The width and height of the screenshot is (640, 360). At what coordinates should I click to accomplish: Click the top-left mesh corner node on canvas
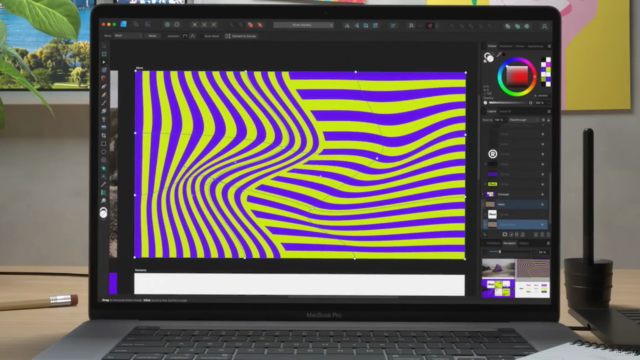pyautogui.click(x=136, y=71)
